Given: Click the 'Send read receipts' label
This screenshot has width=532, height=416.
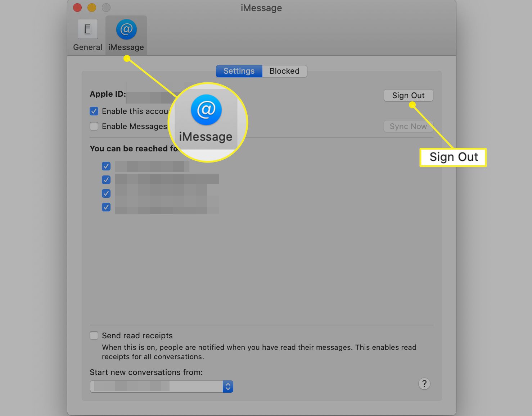Looking at the screenshot, I should point(137,335).
